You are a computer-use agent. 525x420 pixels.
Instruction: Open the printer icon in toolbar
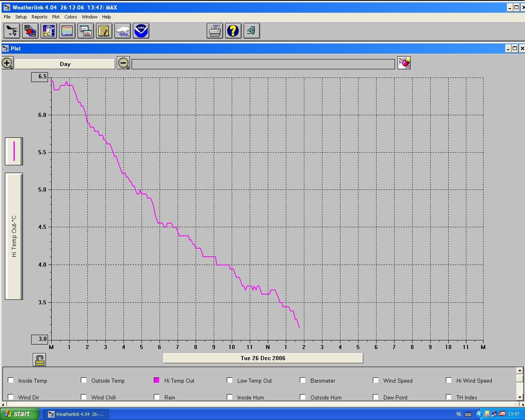pos(215,31)
